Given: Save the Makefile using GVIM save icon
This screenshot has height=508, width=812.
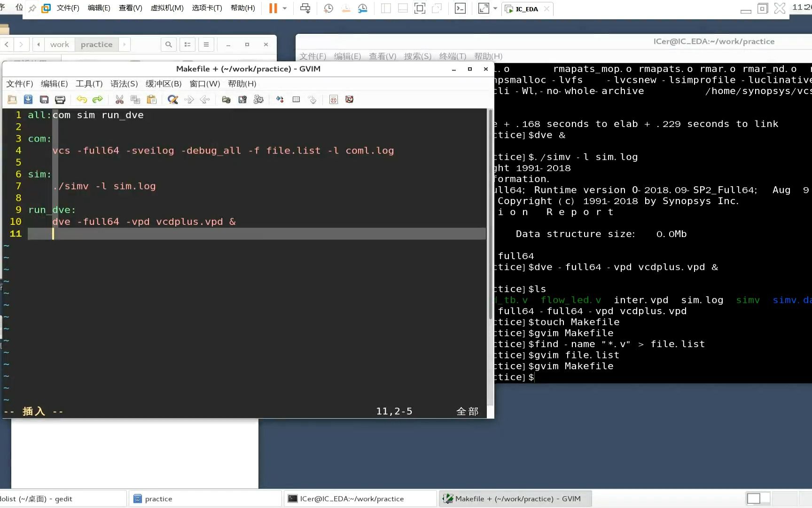Looking at the screenshot, I should pyautogui.click(x=28, y=99).
